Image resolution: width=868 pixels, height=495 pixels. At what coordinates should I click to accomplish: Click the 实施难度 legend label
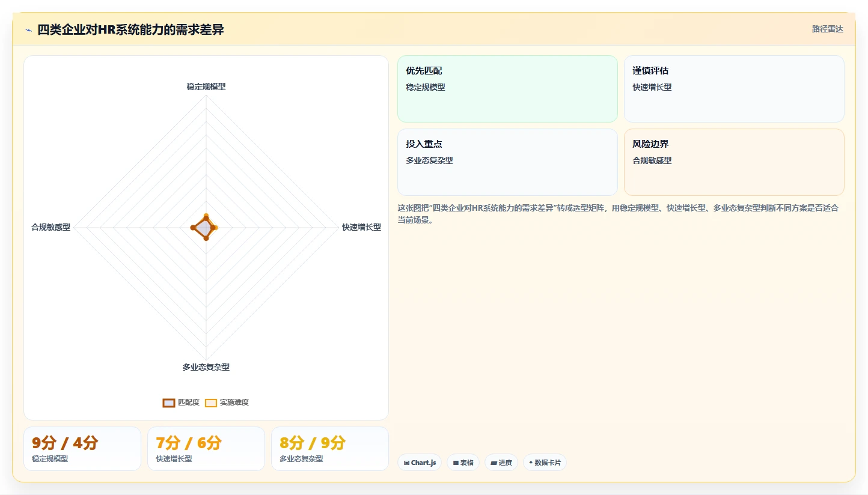tap(234, 402)
